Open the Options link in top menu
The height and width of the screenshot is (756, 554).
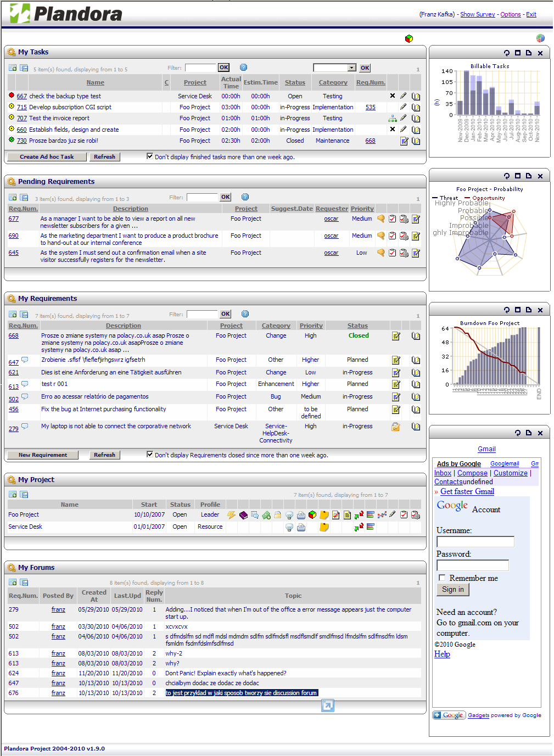[510, 14]
